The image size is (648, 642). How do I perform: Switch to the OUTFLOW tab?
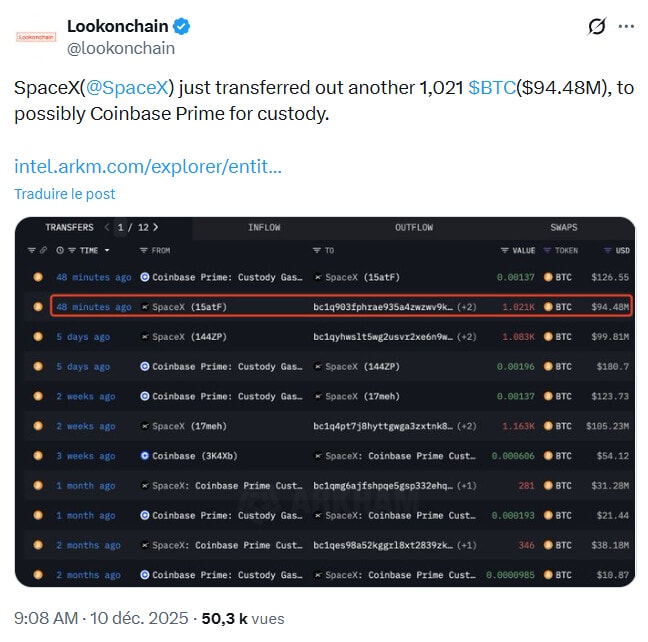(414, 228)
